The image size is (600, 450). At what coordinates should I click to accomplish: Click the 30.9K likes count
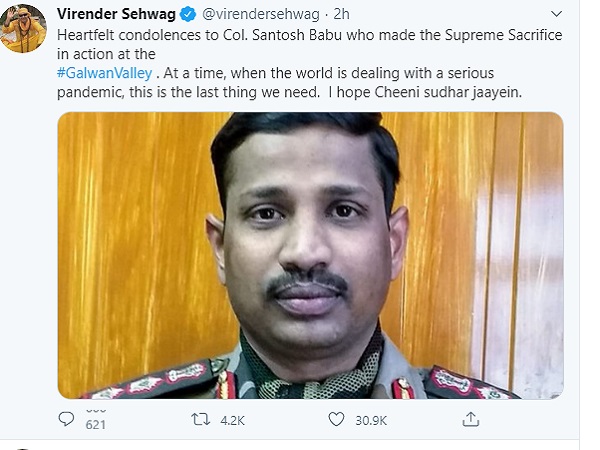[x=373, y=420]
